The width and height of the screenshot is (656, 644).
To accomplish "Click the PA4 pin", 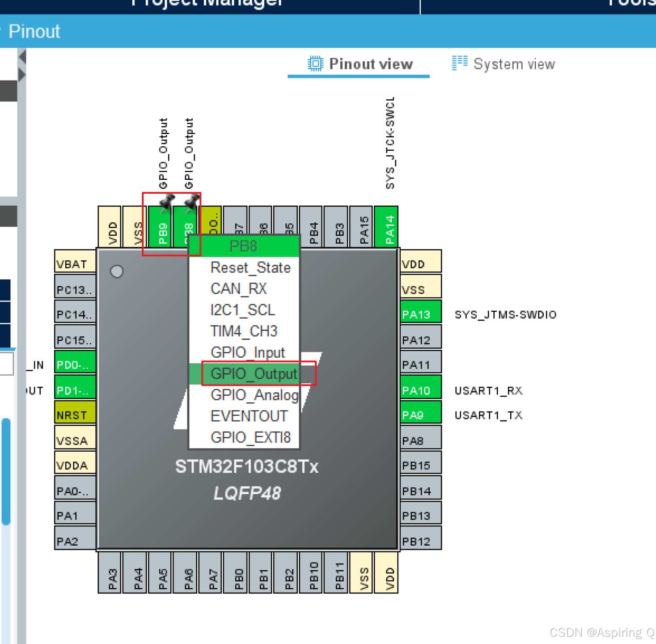I will pyautogui.click(x=135, y=572).
